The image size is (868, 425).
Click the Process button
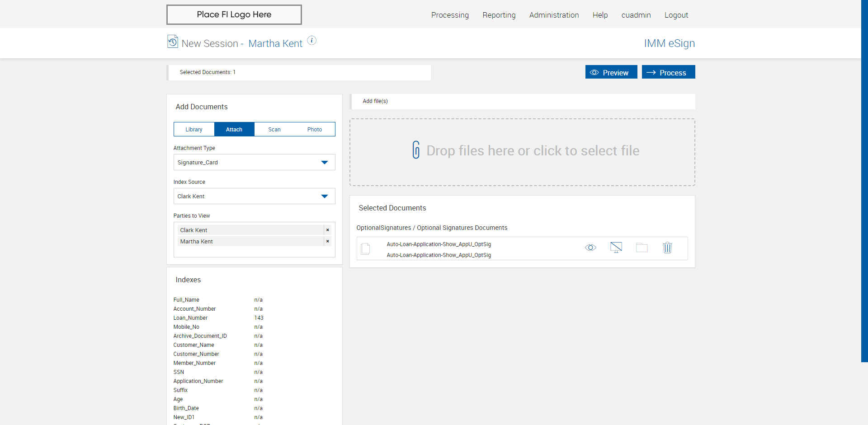[x=668, y=72]
